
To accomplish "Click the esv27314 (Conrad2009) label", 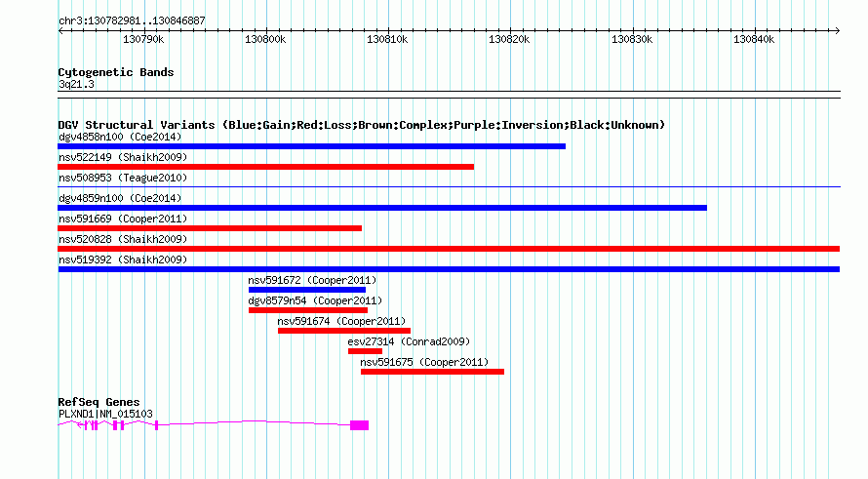I will (x=409, y=341).
